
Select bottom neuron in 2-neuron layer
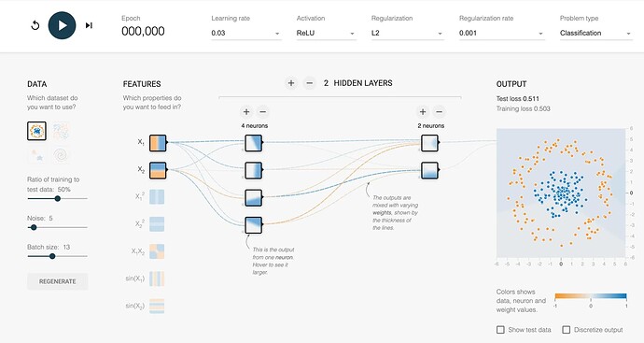429,171
